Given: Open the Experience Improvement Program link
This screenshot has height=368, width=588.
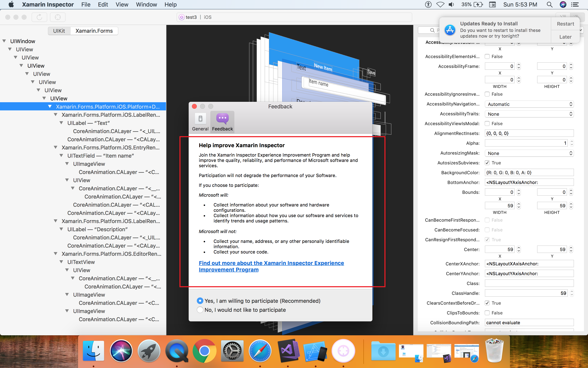Looking at the screenshot, I should pos(271,266).
